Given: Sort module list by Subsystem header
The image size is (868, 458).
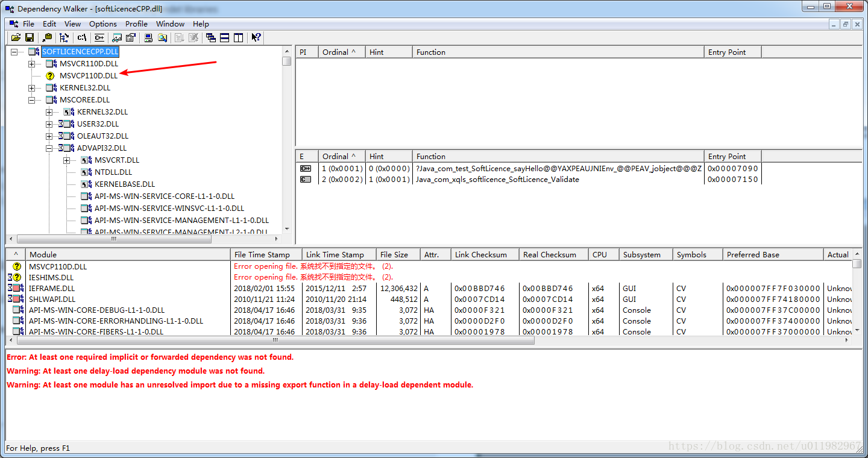Looking at the screenshot, I should tap(646, 255).
